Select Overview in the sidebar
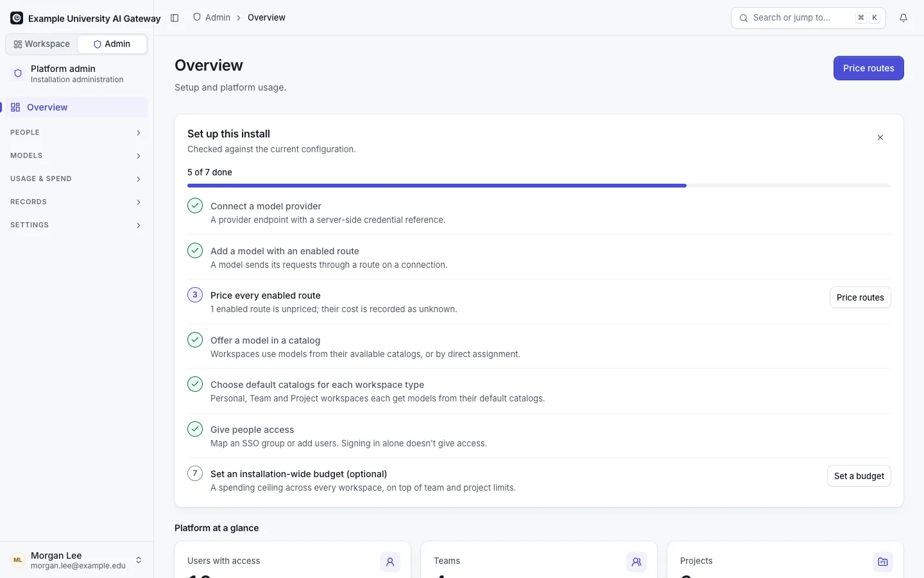Image resolution: width=924 pixels, height=578 pixels. tap(77, 107)
